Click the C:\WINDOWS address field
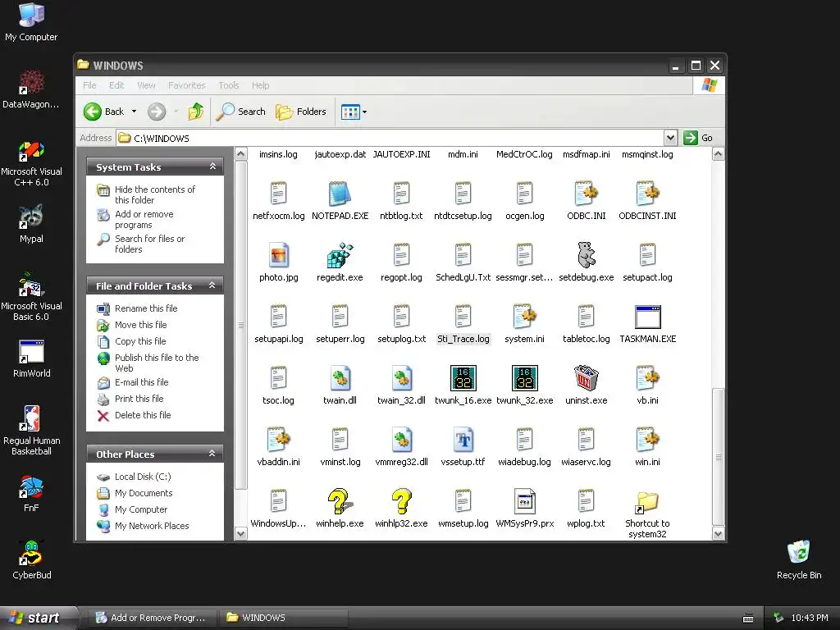Image resolution: width=840 pixels, height=630 pixels. pos(390,138)
